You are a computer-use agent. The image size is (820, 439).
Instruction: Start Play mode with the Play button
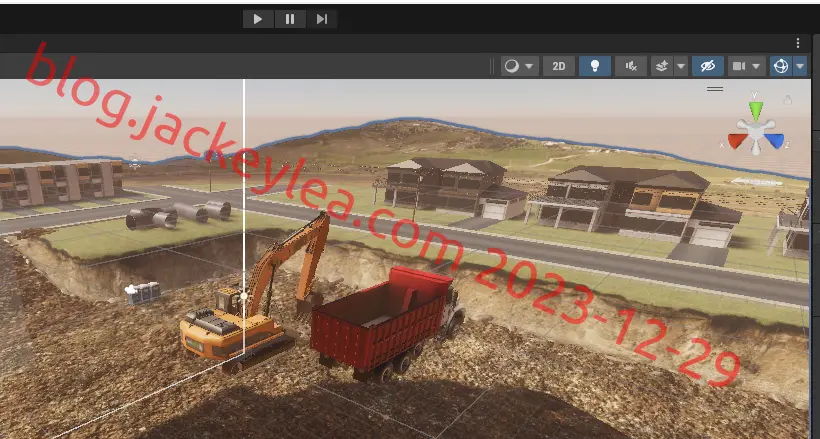[x=258, y=19]
